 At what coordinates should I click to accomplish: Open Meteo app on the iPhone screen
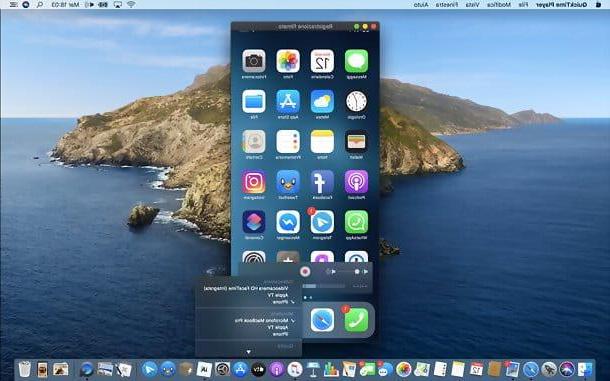322,102
